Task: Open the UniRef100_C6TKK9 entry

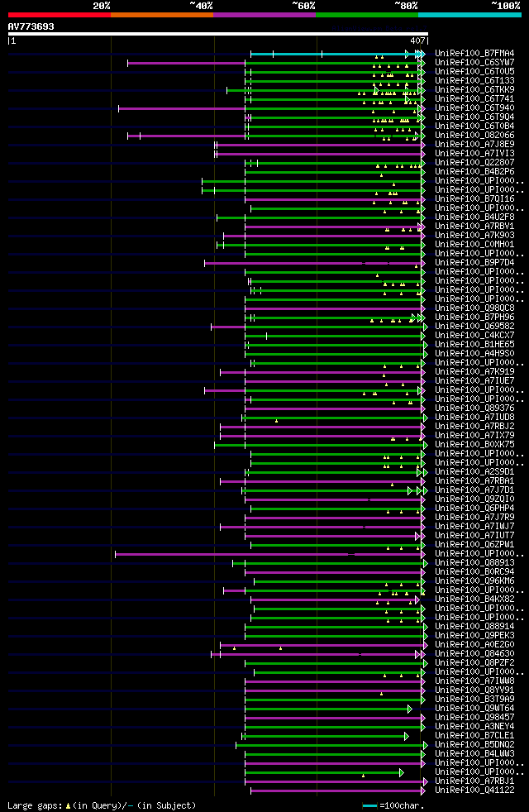Action: pyautogui.click(x=474, y=90)
